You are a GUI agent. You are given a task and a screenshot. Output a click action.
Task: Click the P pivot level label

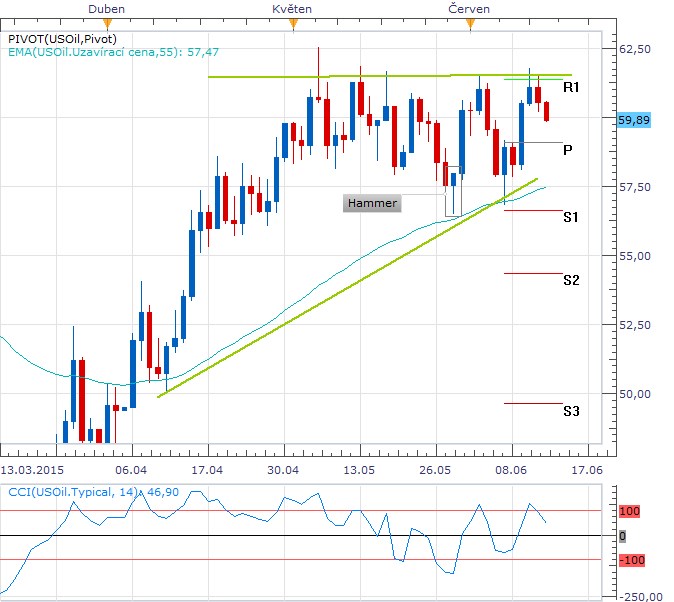pos(567,150)
